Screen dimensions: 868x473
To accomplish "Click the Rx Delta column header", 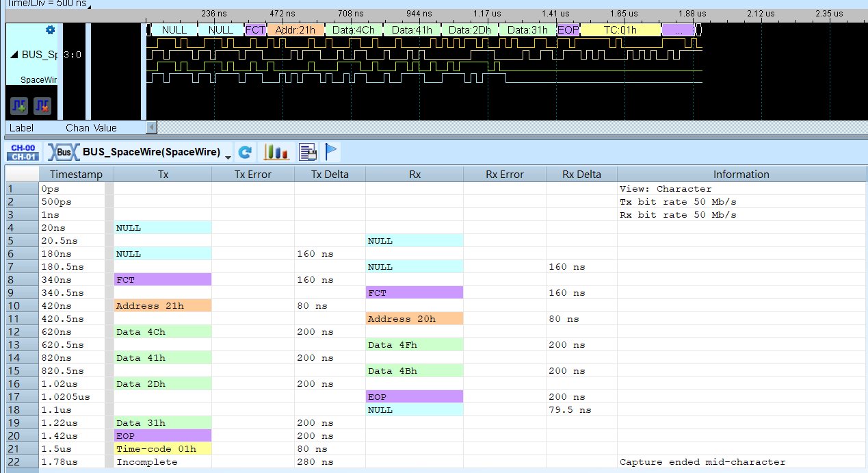I will tap(581, 175).
